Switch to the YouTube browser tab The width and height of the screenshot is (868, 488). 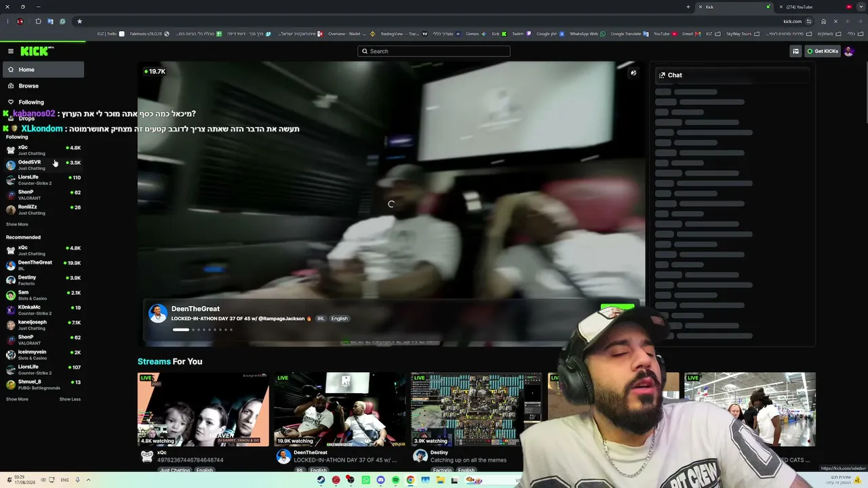814,7
